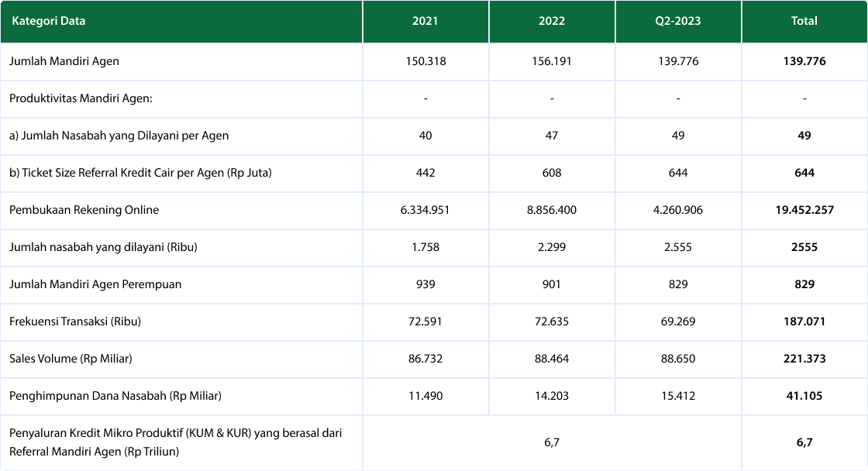The width and height of the screenshot is (868, 471).
Task: Select the Sales Volume value "88.650"
Action: (678, 359)
